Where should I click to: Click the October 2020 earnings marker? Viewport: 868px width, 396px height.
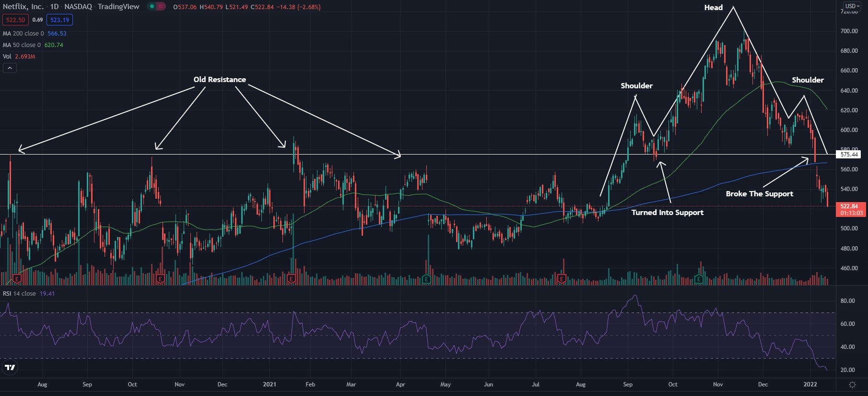tap(160, 278)
